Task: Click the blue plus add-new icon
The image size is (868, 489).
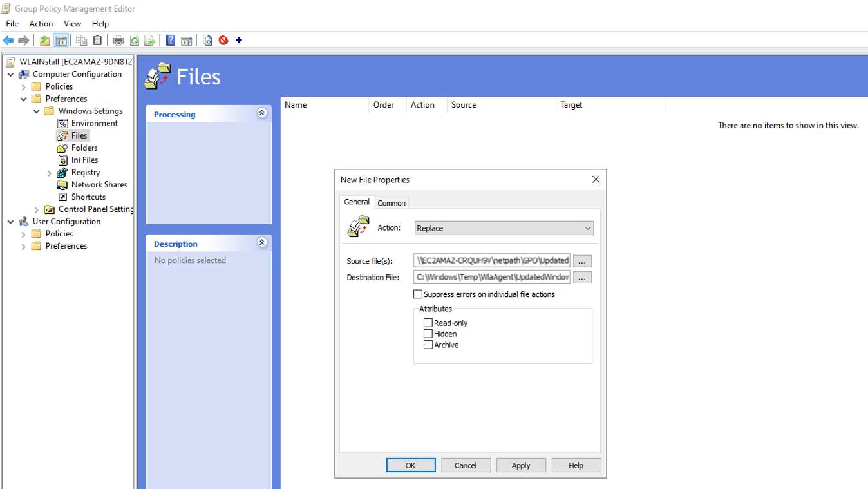Action: 239,40
